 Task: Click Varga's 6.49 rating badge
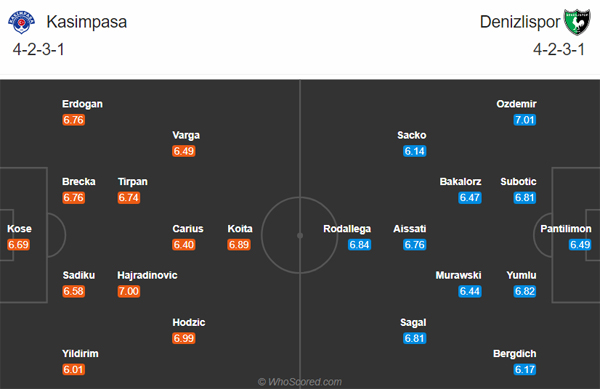click(x=184, y=151)
